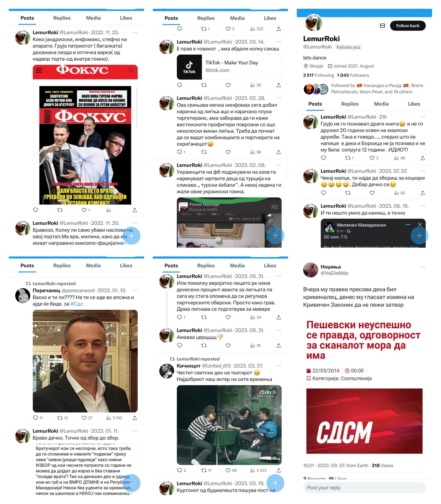Screen dimensions: 441x504
Task: Open the #Сдс hashtag link
Action: 77,304
